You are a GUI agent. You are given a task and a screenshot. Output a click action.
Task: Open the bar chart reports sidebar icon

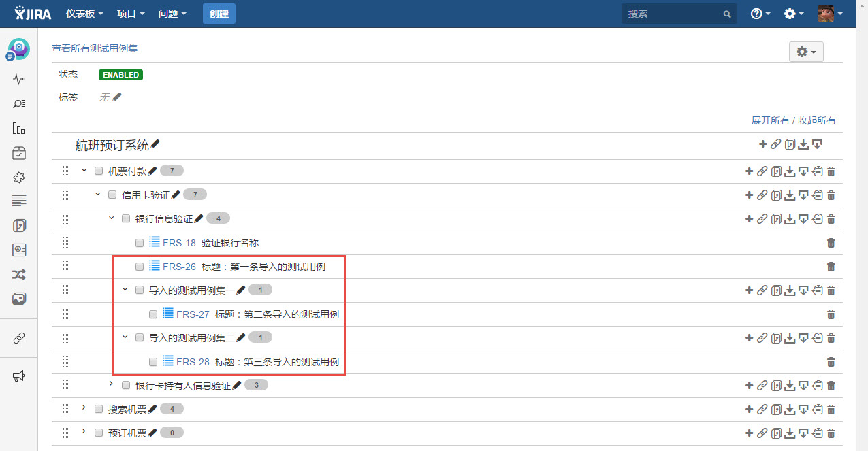[x=19, y=129]
